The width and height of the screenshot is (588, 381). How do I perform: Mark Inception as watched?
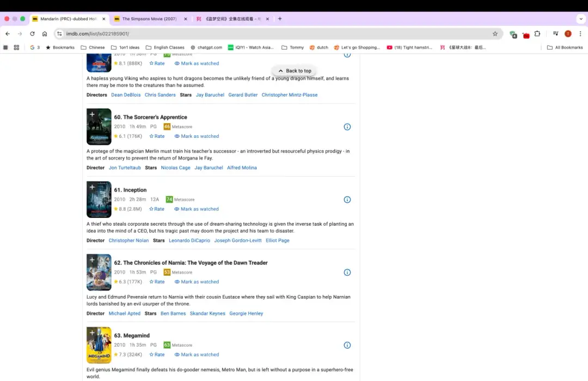pyautogui.click(x=197, y=209)
